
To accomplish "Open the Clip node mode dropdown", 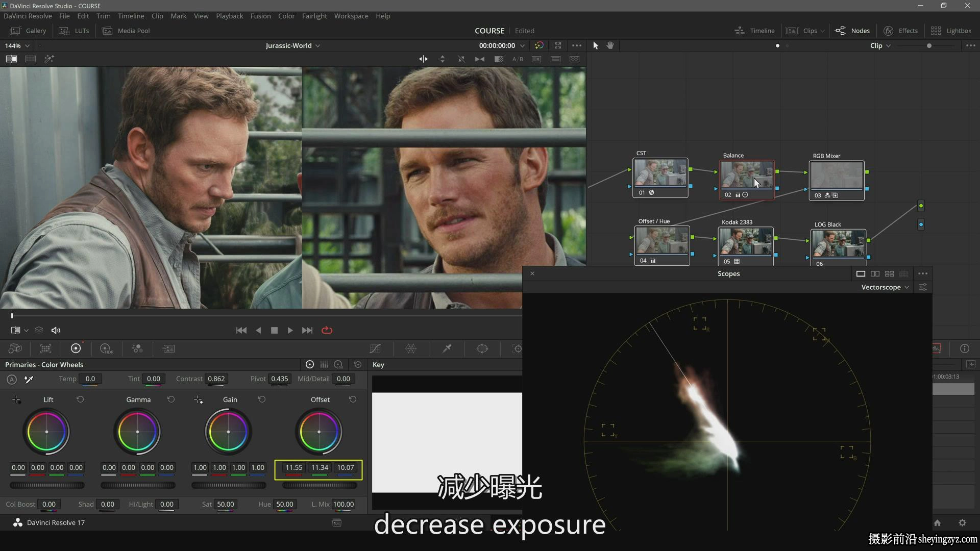I will pos(880,45).
